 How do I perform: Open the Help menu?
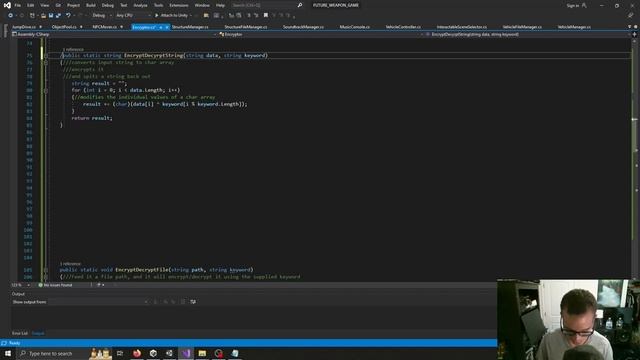pyautogui.click(x=220, y=5)
